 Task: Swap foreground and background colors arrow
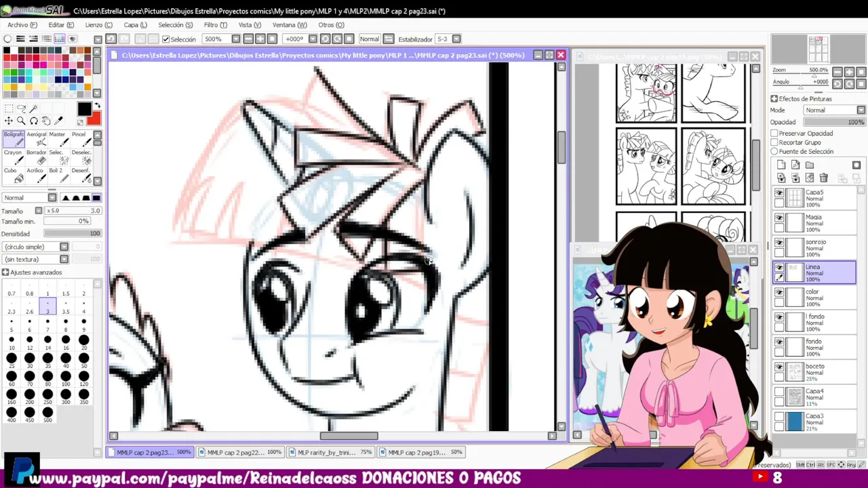97,106
